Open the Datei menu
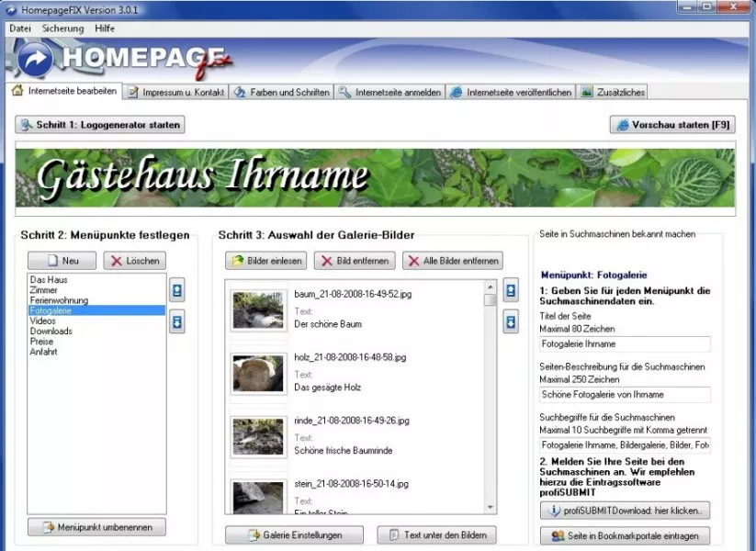Image resolution: width=756 pixels, height=551 pixels. point(20,28)
